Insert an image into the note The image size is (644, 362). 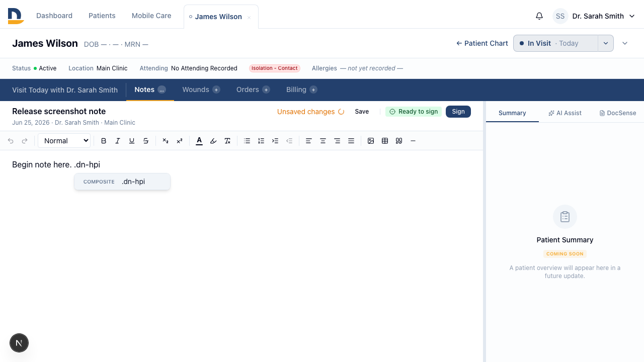click(x=371, y=141)
